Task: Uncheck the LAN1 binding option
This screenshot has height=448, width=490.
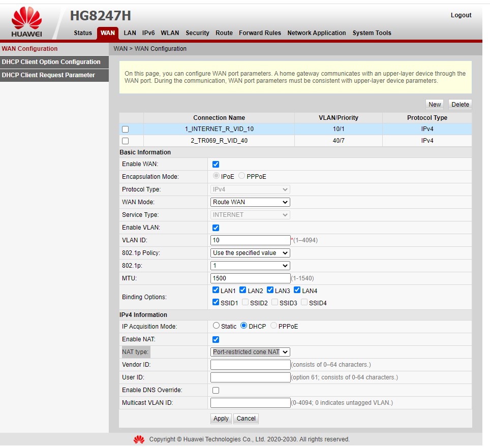Action: click(216, 290)
